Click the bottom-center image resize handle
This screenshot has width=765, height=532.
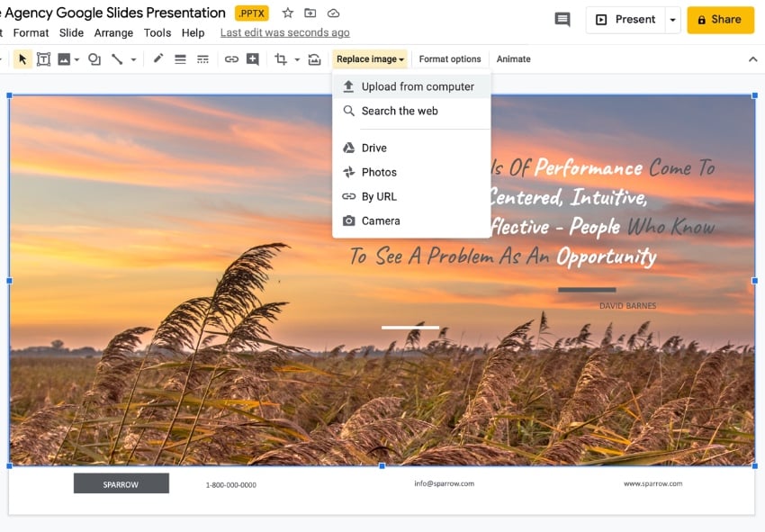[382, 465]
